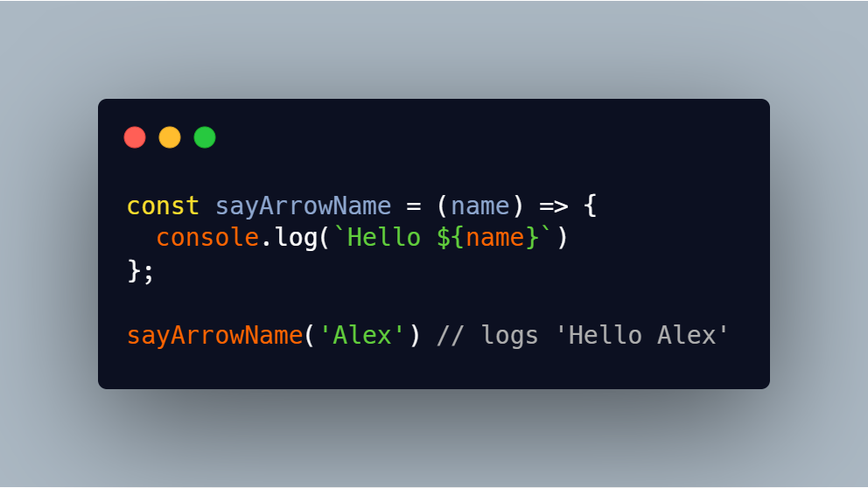Viewport: 868px width, 488px height.
Task: Click the word logs in comment
Action: pyautogui.click(x=510, y=336)
